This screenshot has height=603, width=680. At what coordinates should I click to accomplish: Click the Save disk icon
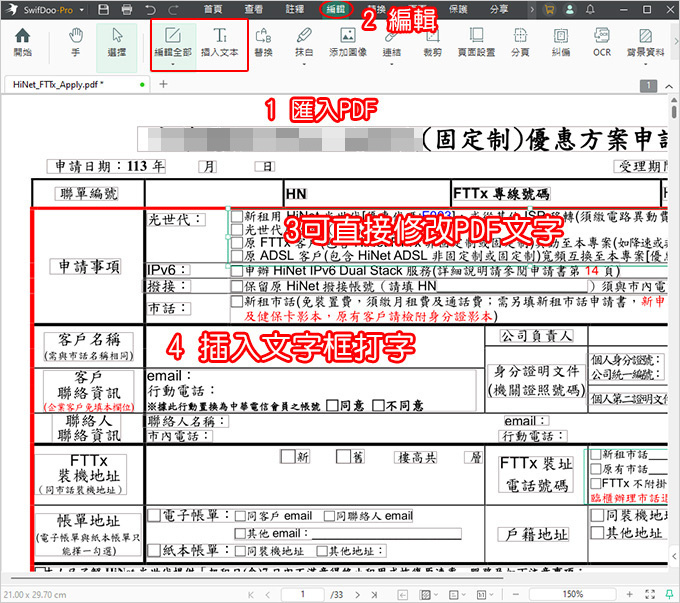[103, 9]
